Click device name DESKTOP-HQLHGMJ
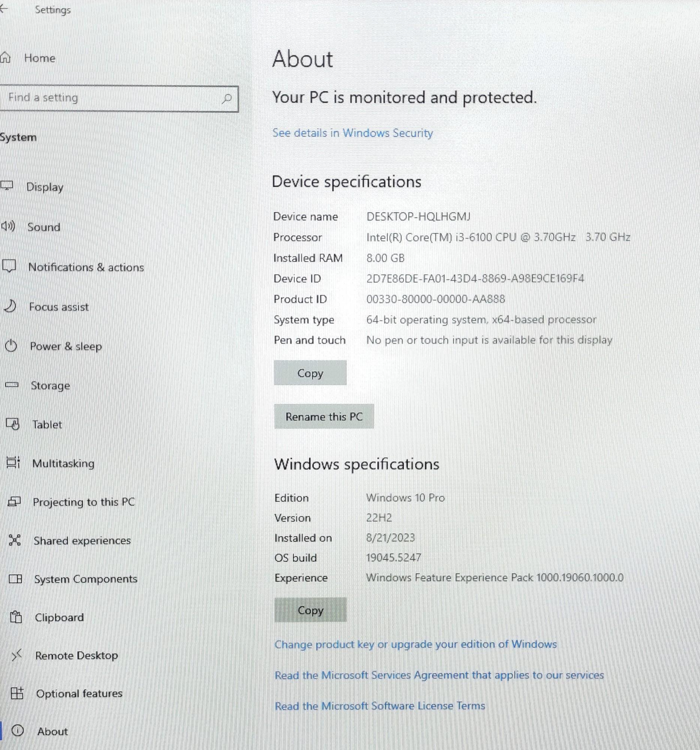The width and height of the screenshot is (700, 750). [x=419, y=216]
